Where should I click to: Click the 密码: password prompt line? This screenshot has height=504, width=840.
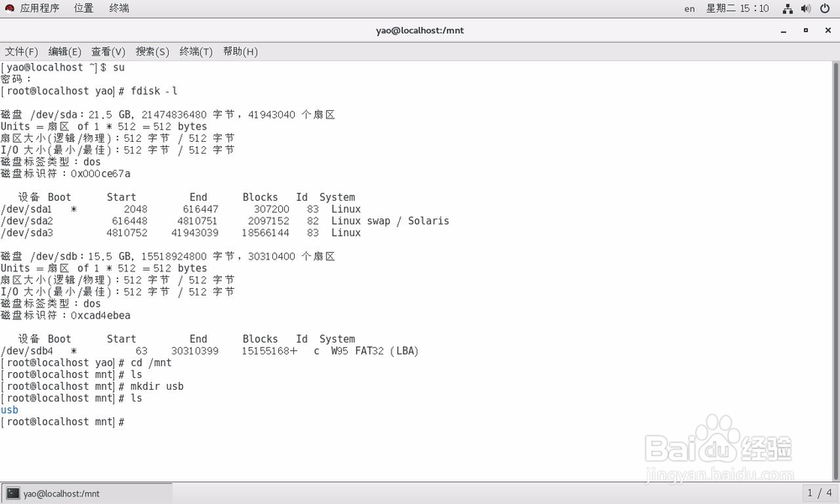point(16,79)
